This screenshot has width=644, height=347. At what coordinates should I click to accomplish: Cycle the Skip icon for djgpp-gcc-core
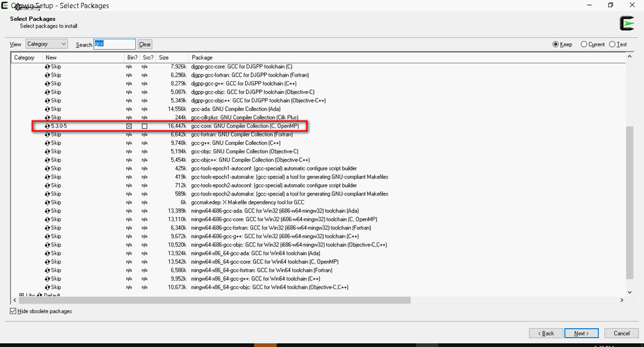47,67
